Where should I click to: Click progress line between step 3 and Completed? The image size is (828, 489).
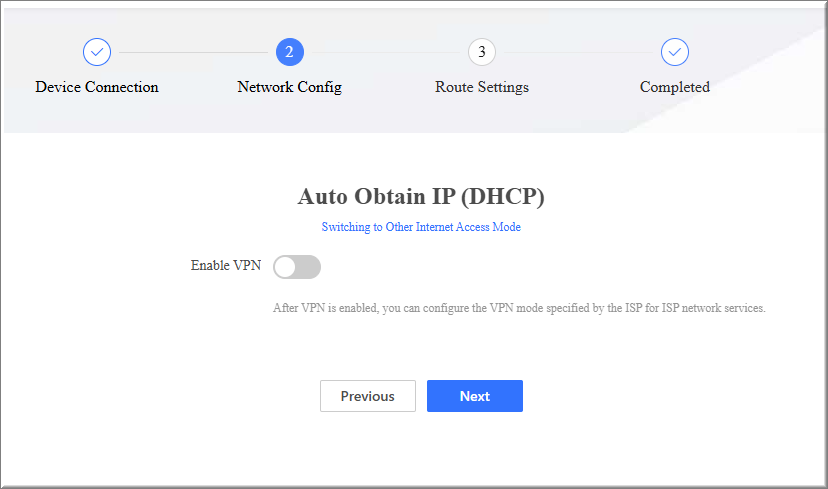point(578,52)
